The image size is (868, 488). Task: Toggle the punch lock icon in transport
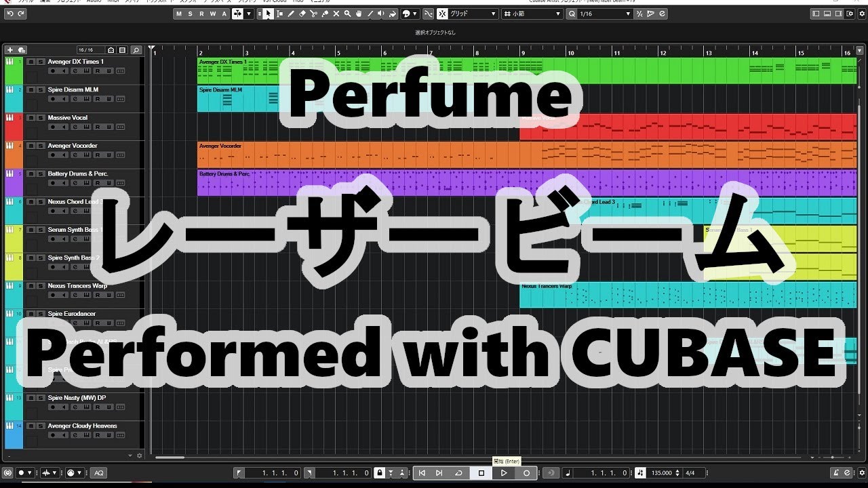tap(380, 473)
